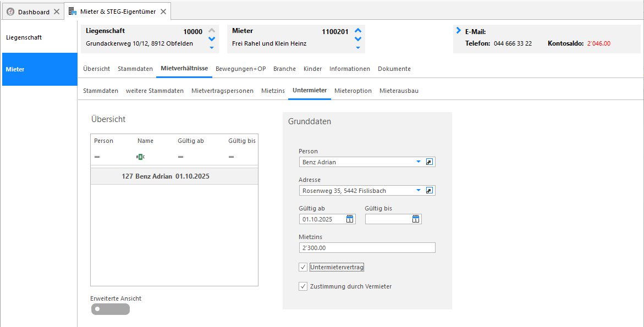Go to next Liegenschaft with down chevron

212,39
